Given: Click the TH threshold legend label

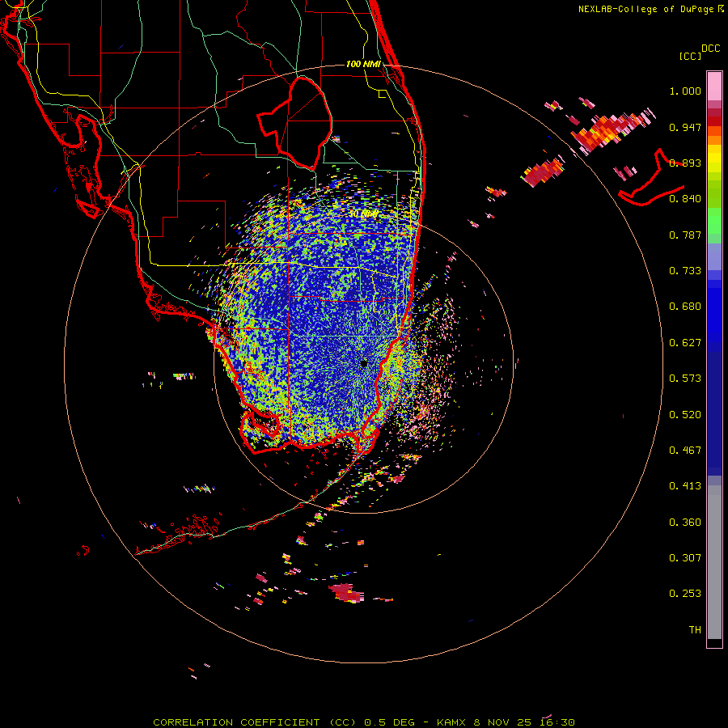Looking at the screenshot, I should 695,630.
